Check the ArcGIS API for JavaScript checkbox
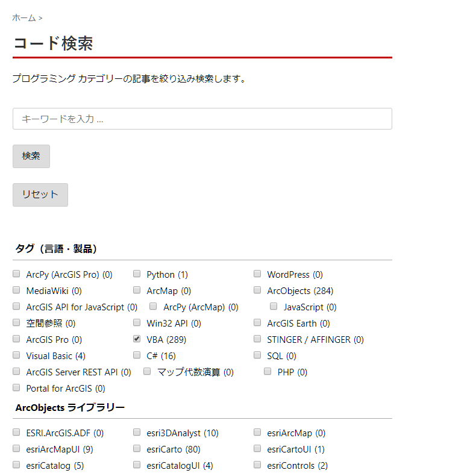 (x=16, y=306)
